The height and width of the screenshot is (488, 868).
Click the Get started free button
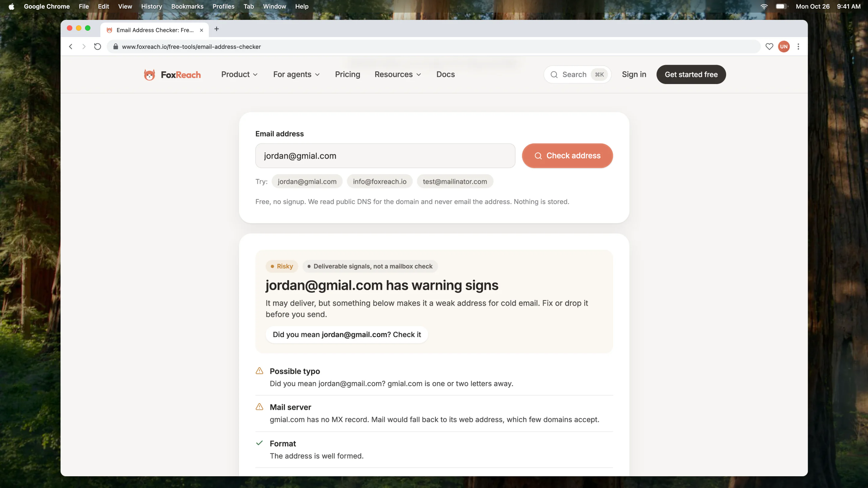(691, 74)
